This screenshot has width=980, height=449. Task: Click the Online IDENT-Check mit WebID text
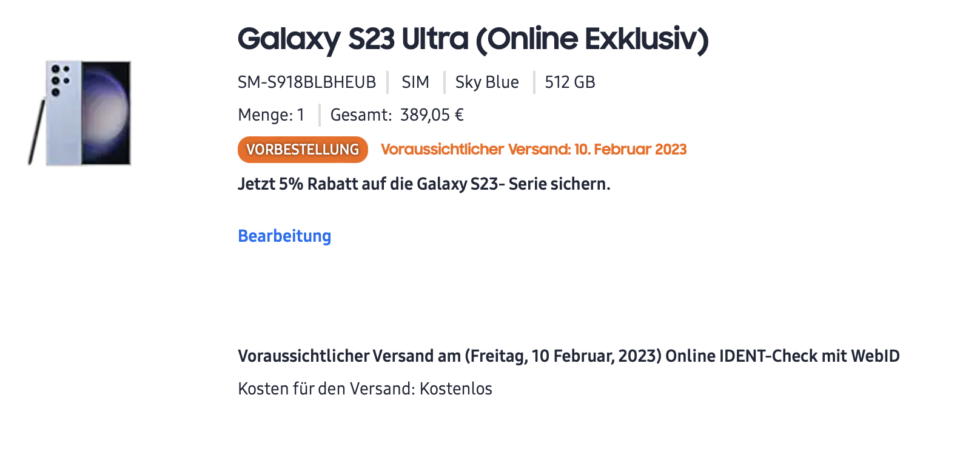pyautogui.click(x=782, y=356)
